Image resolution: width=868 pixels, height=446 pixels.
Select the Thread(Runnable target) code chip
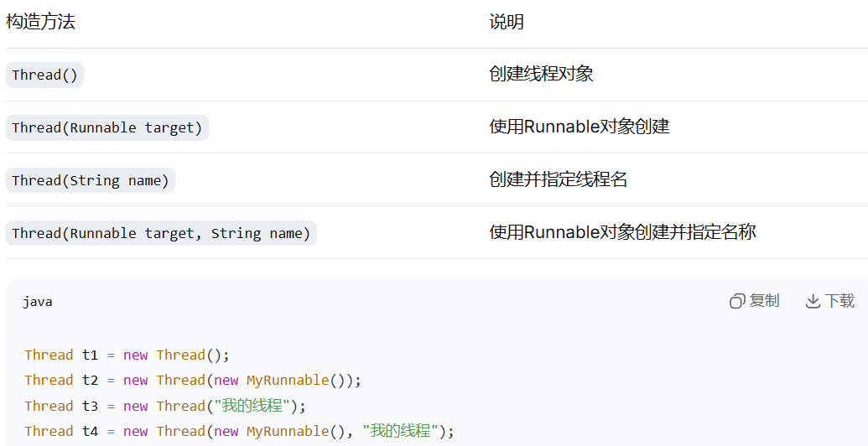tap(107, 127)
